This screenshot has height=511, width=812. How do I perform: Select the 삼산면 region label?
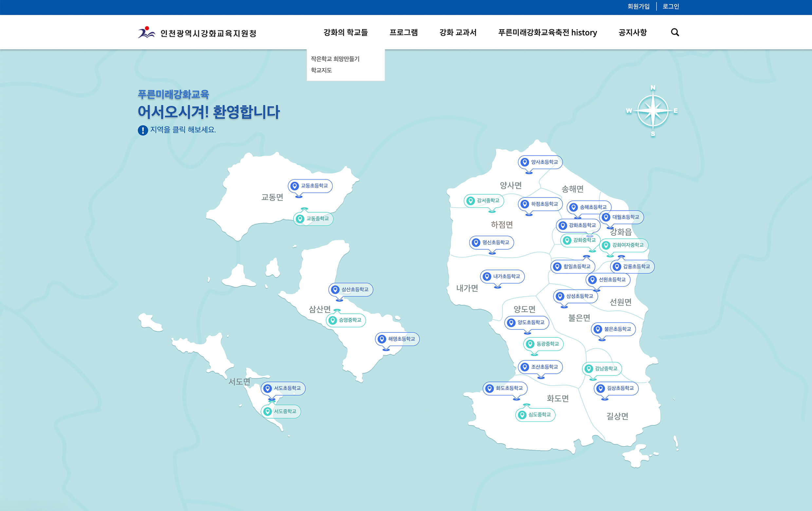[320, 309]
